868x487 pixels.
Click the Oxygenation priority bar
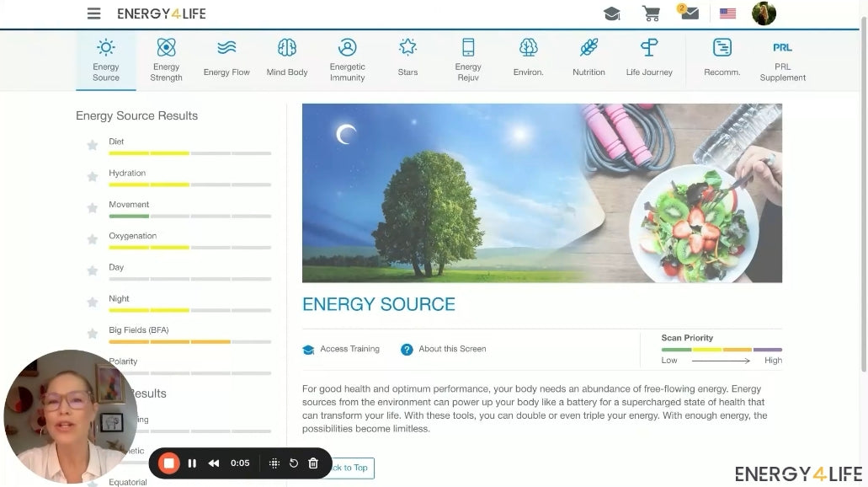pyautogui.click(x=189, y=248)
